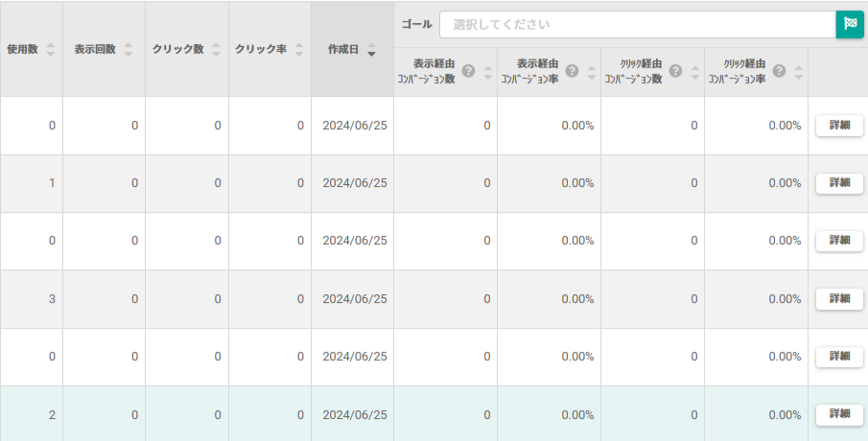Image resolution: width=868 pixels, height=441 pixels.
Task: Click the 表示回数 header label
Action: [x=95, y=49]
